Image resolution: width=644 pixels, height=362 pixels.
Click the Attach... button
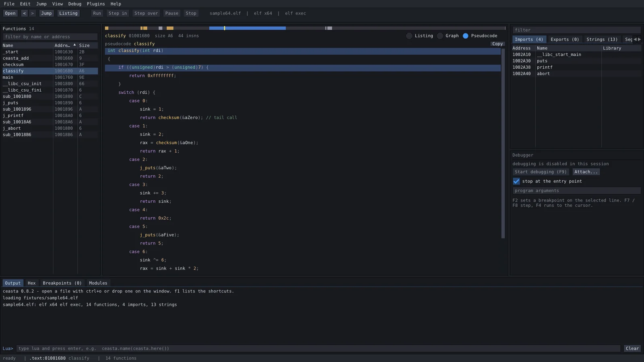(x=586, y=172)
